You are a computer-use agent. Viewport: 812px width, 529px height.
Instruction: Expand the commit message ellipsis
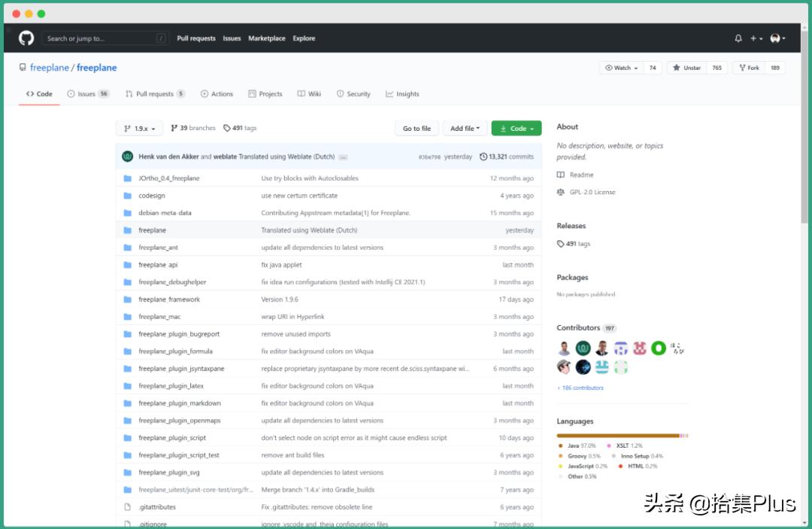[343, 157]
